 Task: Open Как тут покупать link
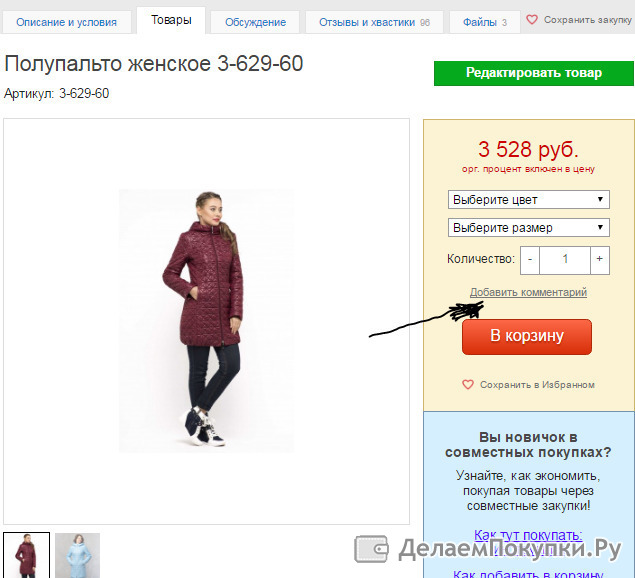[x=528, y=535]
